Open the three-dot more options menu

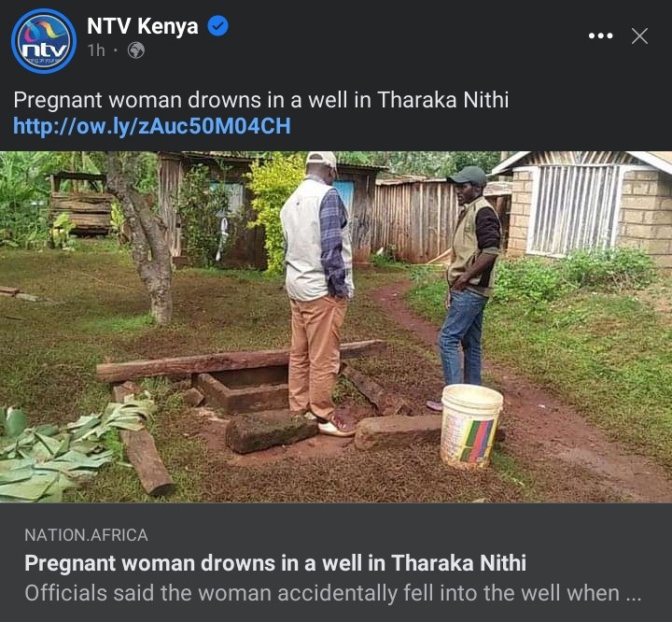tap(600, 36)
